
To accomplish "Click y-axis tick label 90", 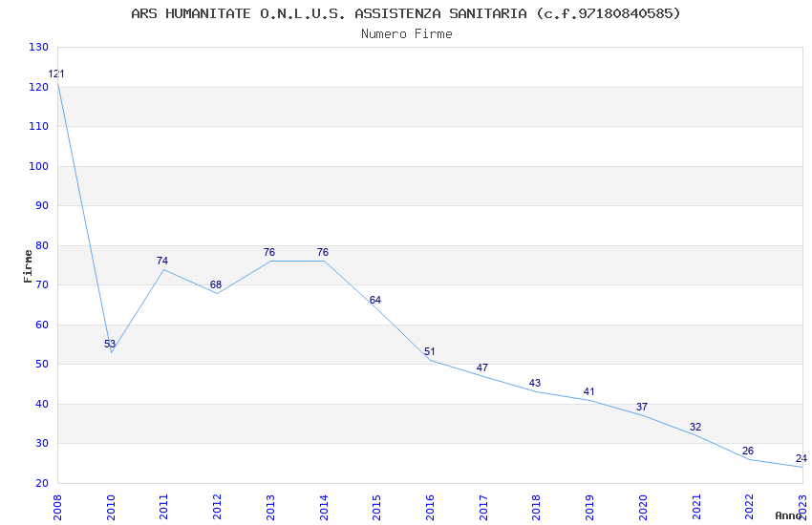I will click(42, 205).
